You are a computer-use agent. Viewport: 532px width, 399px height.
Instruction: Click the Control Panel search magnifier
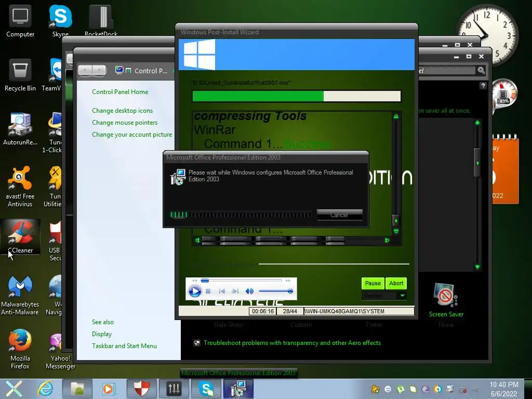coord(481,70)
